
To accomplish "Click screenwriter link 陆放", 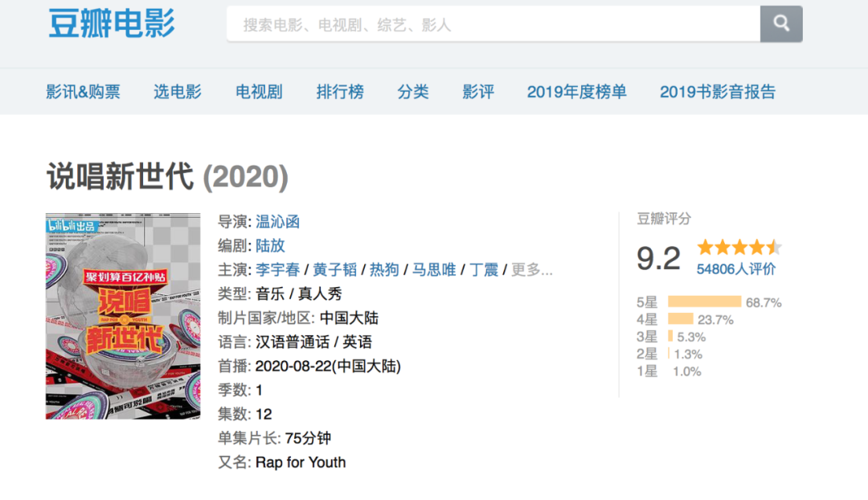I will coord(270,246).
